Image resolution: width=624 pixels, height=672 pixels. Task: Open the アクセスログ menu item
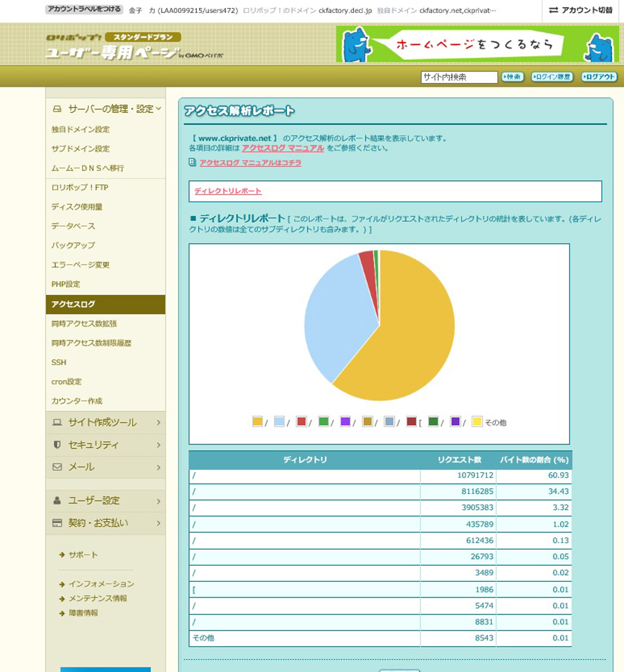73,305
